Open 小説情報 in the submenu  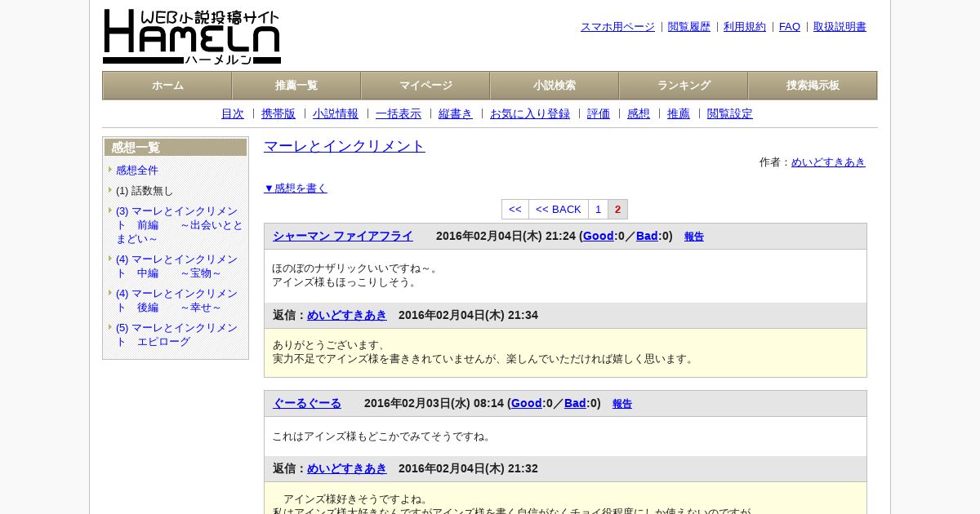[336, 114]
